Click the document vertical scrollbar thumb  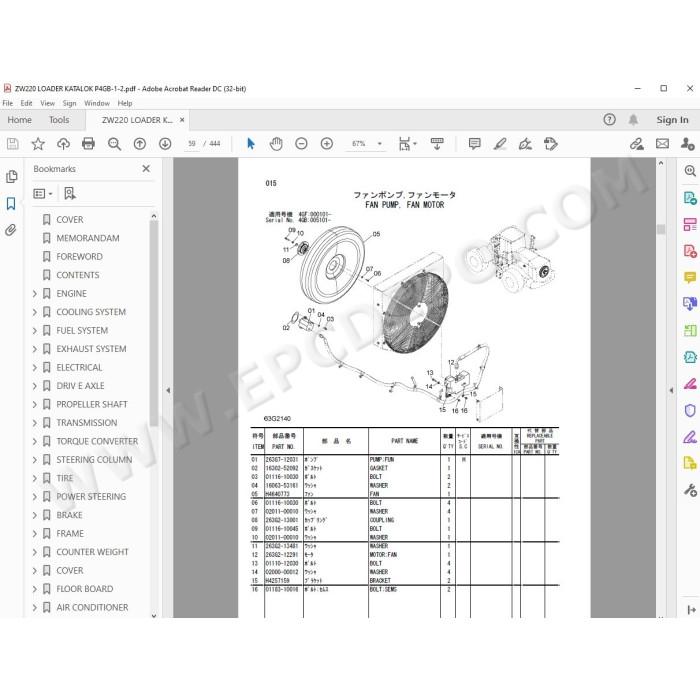(661, 229)
